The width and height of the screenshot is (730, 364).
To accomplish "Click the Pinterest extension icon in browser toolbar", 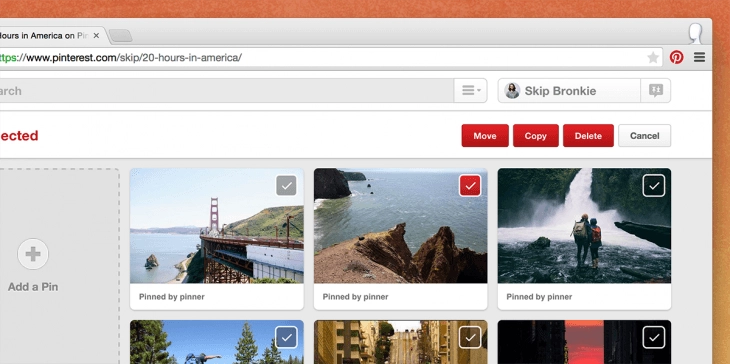I will [x=676, y=57].
